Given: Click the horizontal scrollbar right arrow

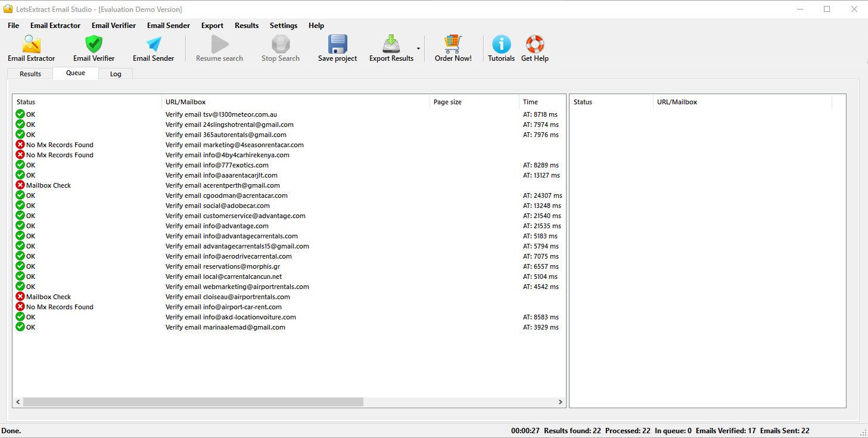Looking at the screenshot, I should click(560, 402).
